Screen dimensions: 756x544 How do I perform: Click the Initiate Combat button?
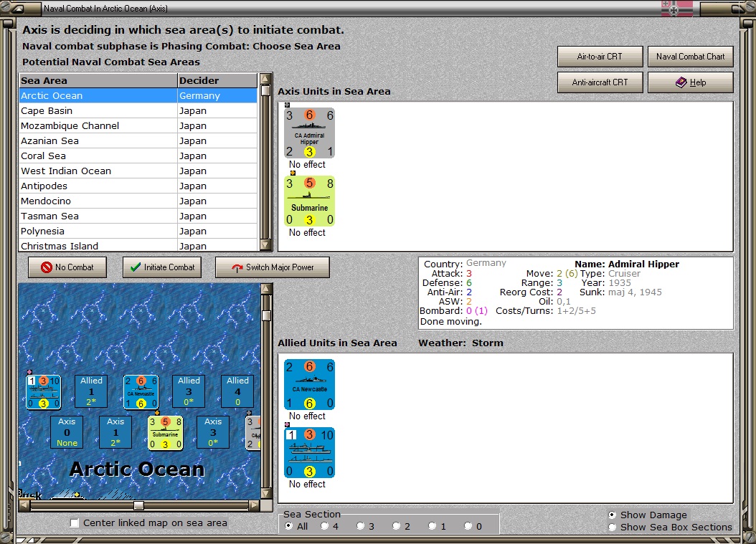[x=162, y=267]
